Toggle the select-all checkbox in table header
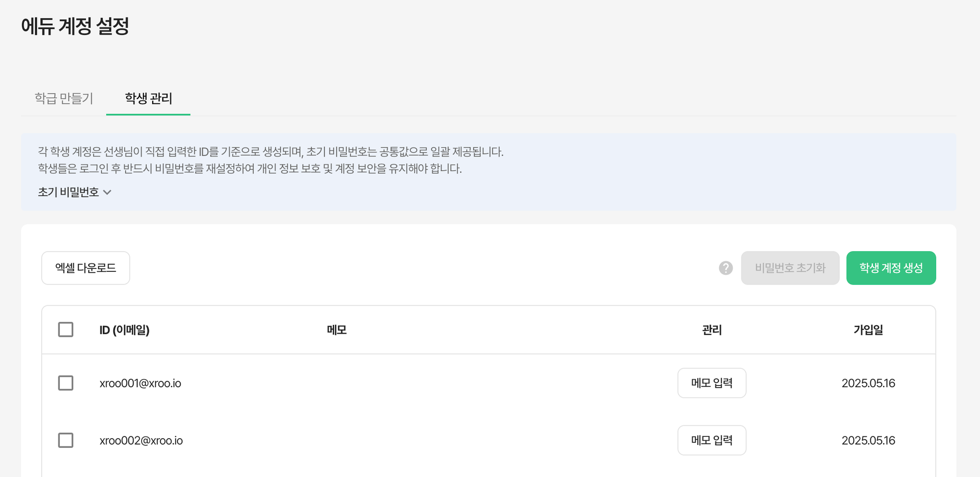Viewport: 980px width, 477px height. [x=66, y=330]
